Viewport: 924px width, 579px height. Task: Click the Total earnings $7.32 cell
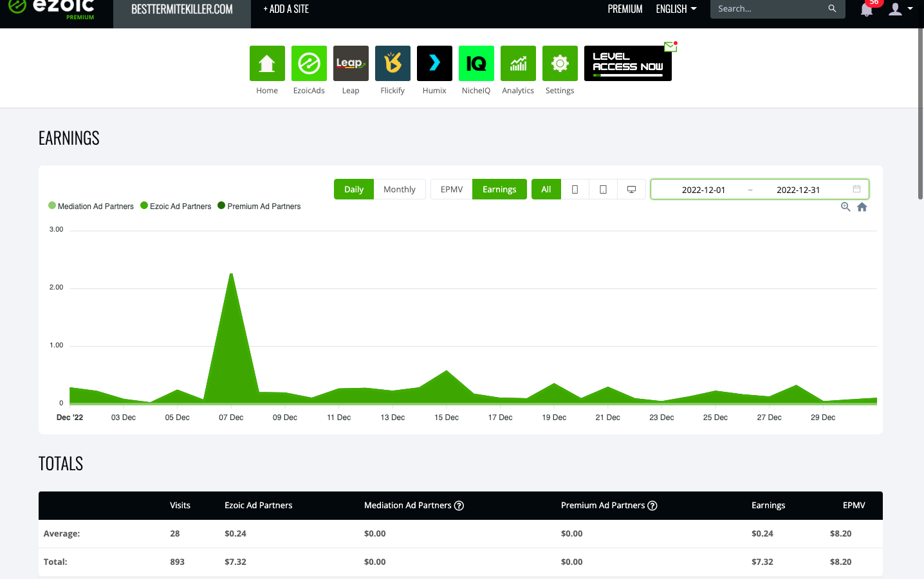tap(762, 562)
